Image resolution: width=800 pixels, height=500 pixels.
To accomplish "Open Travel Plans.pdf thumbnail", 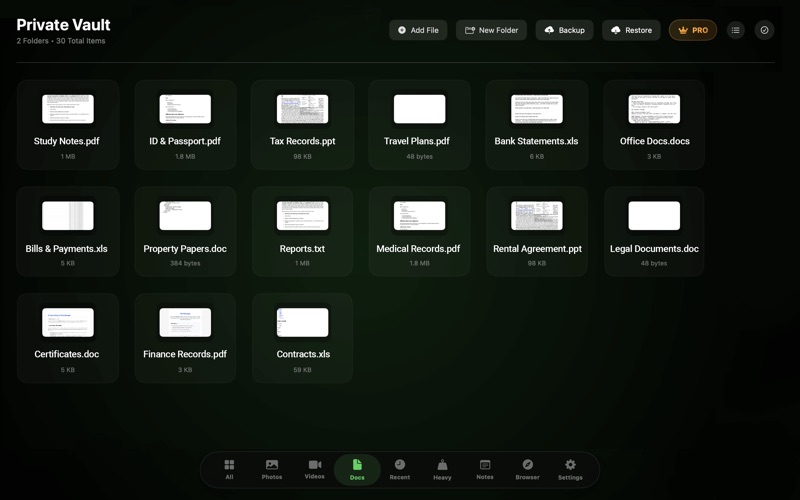I will [419, 109].
